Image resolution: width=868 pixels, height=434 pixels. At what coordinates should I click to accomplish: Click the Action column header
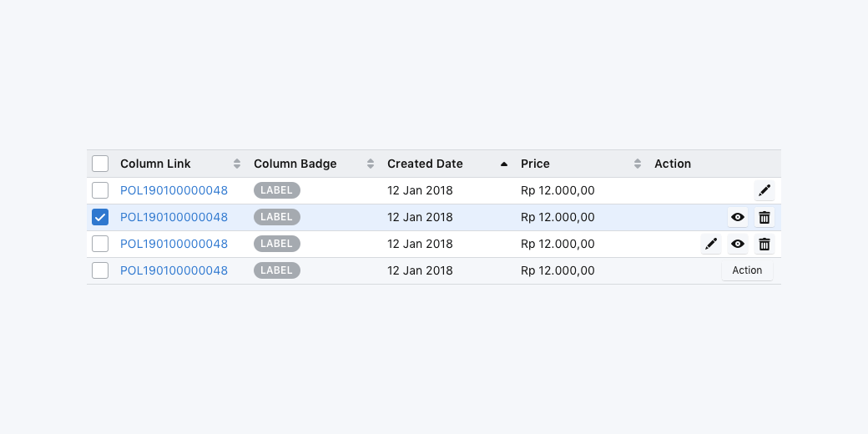point(673,164)
